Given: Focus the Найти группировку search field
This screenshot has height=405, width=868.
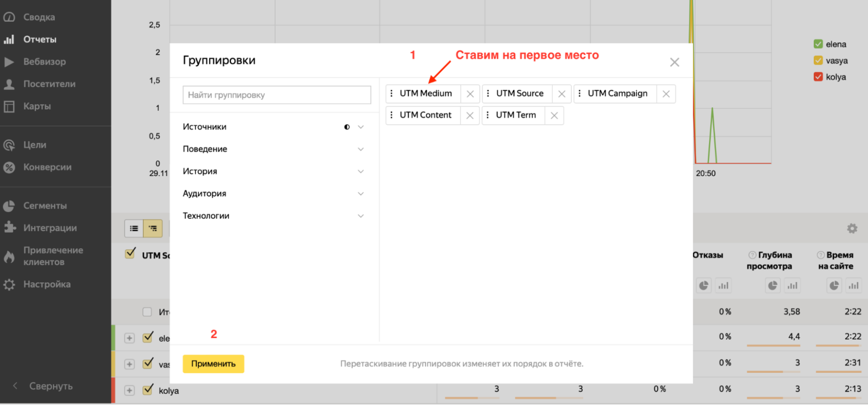Looking at the screenshot, I should coord(277,95).
